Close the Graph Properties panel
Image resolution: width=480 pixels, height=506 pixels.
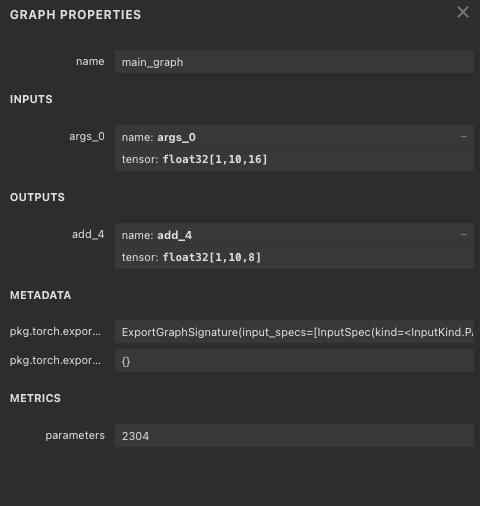coord(463,12)
